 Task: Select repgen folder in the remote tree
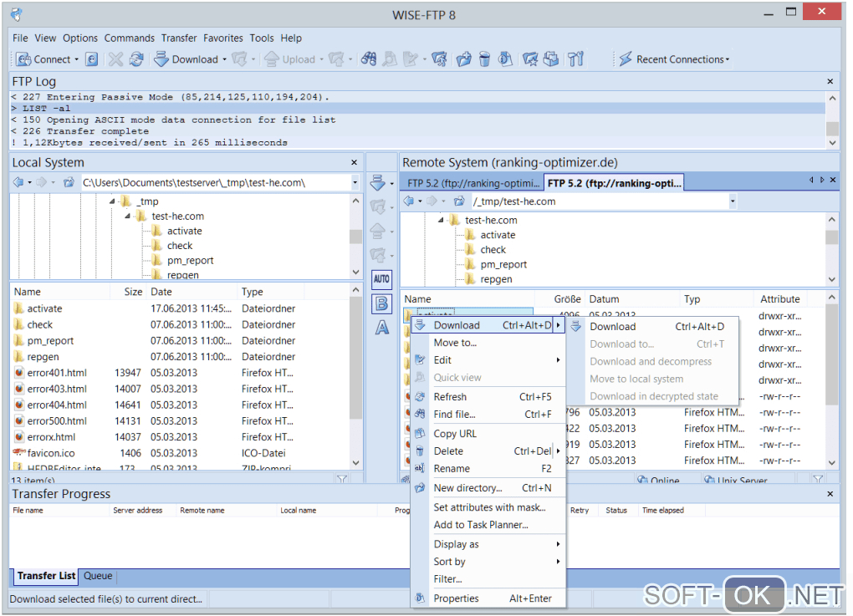coord(496,279)
